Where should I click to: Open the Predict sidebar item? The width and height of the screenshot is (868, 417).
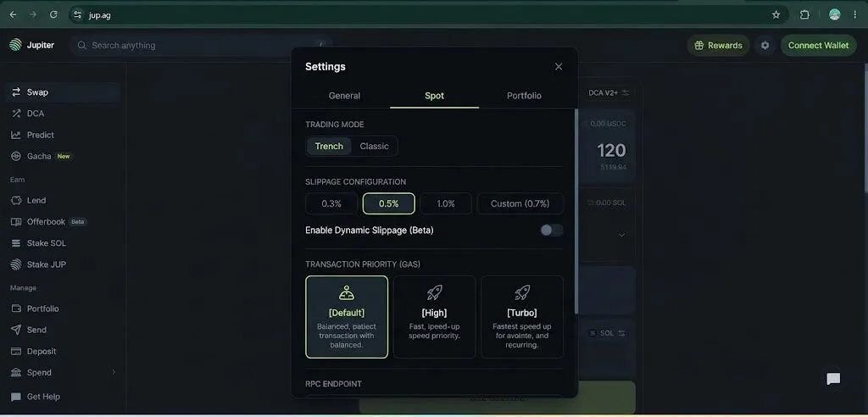[x=63, y=135]
